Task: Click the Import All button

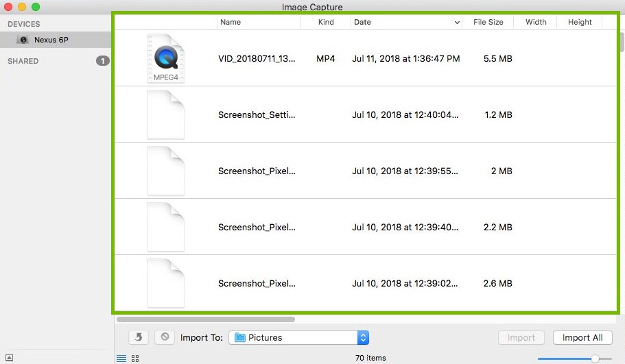Action: click(582, 338)
